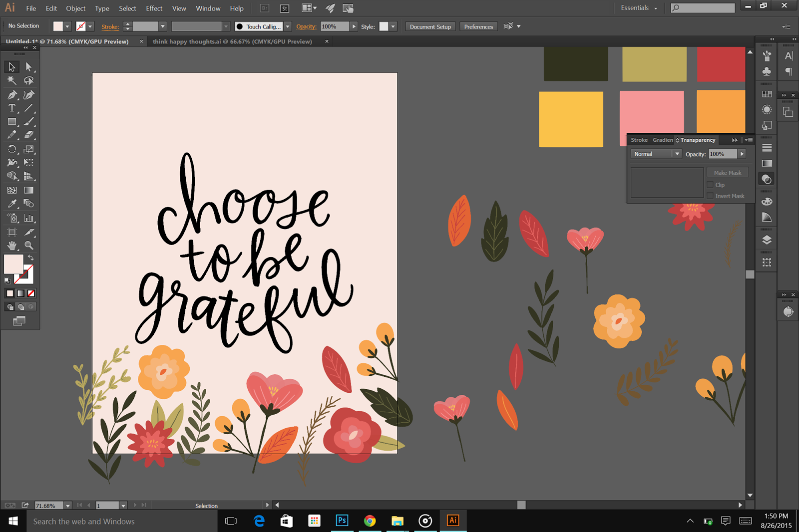Select the Rotate tool
The image size is (799, 532).
click(x=12, y=149)
